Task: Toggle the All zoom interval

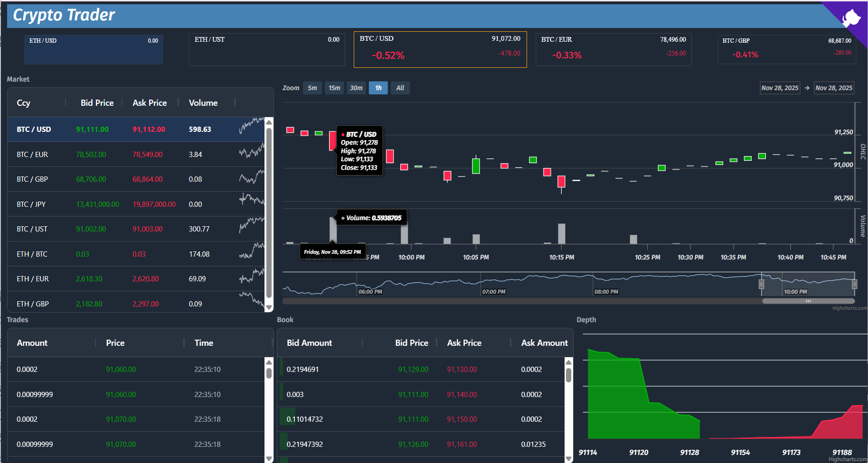Action: click(x=400, y=88)
